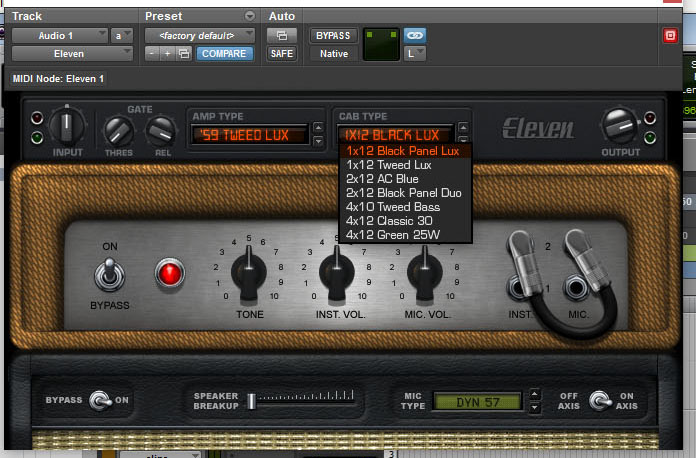
Task: Select 2x12 AC Blue cabinet
Action: click(405, 179)
